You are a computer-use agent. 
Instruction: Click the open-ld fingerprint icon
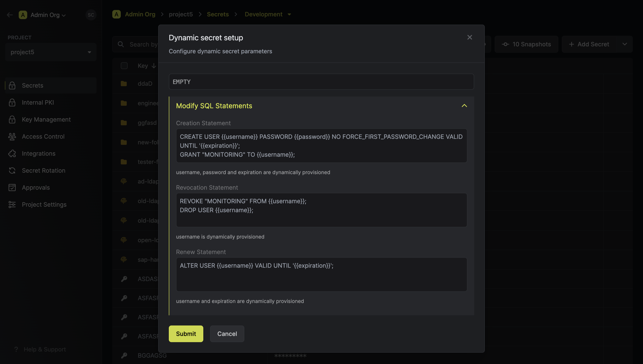(x=124, y=240)
